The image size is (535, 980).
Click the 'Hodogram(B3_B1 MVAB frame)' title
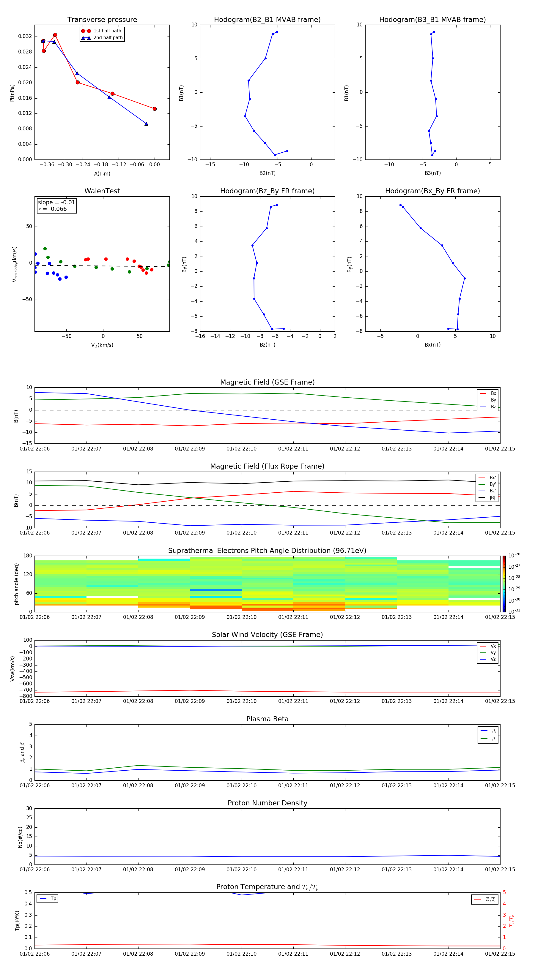click(x=432, y=19)
